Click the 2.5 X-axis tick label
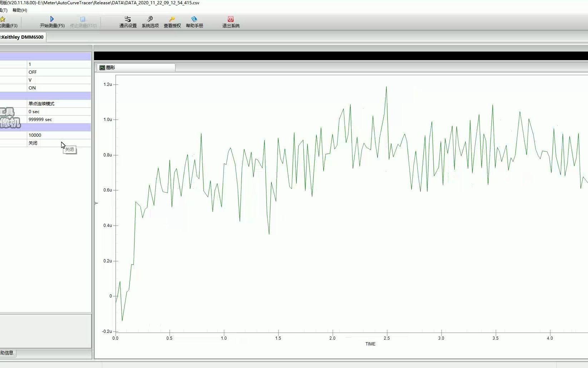 click(x=387, y=338)
